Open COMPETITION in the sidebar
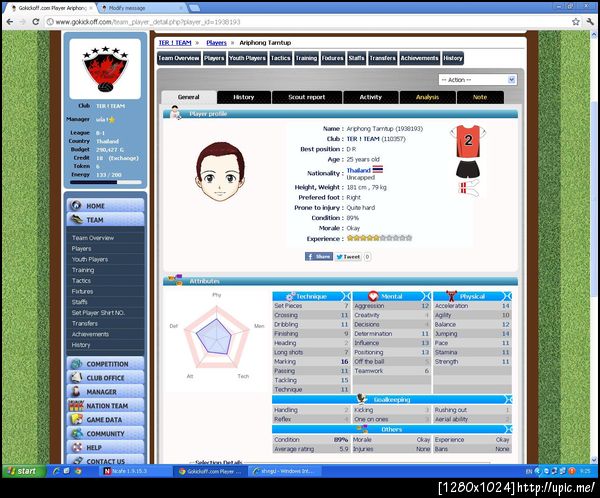The height and width of the screenshot is (498, 600). point(106,364)
